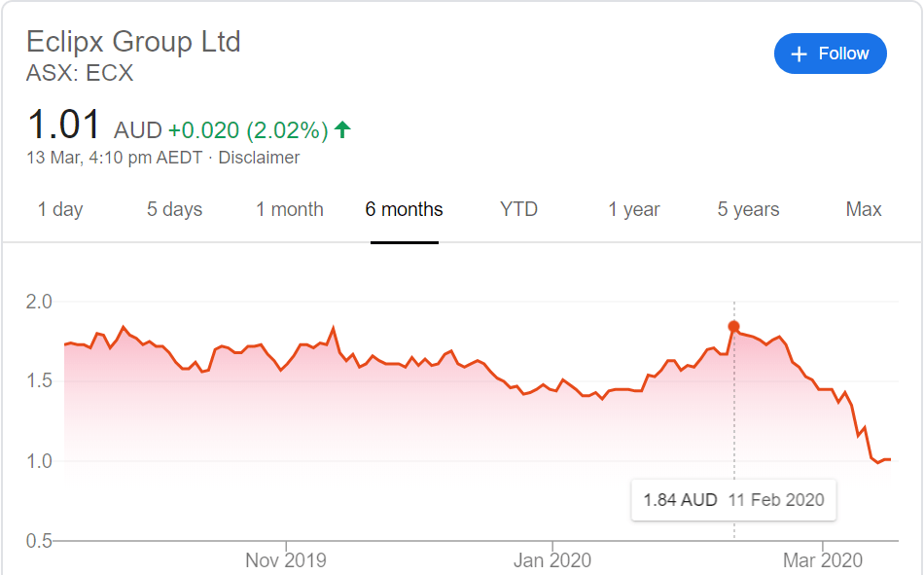Click the red data point marker on chart
The height and width of the screenshot is (575, 924).
[733, 327]
